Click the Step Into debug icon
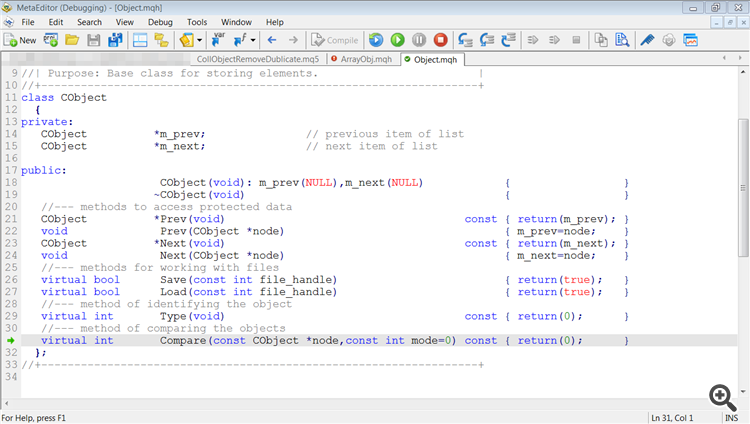This screenshot has width=750, height=424. coord(465,40)
